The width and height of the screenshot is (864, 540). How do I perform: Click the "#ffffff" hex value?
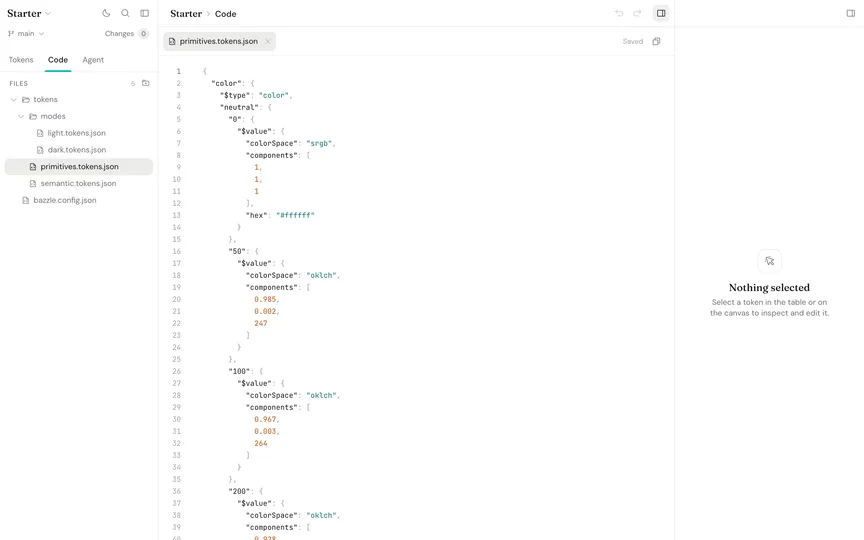295,215
